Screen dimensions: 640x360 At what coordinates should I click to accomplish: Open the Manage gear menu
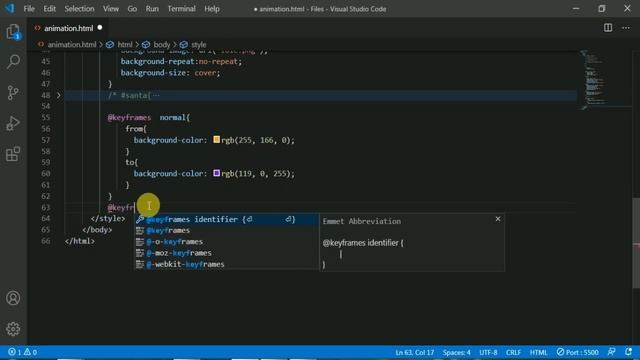pos(13,329)
